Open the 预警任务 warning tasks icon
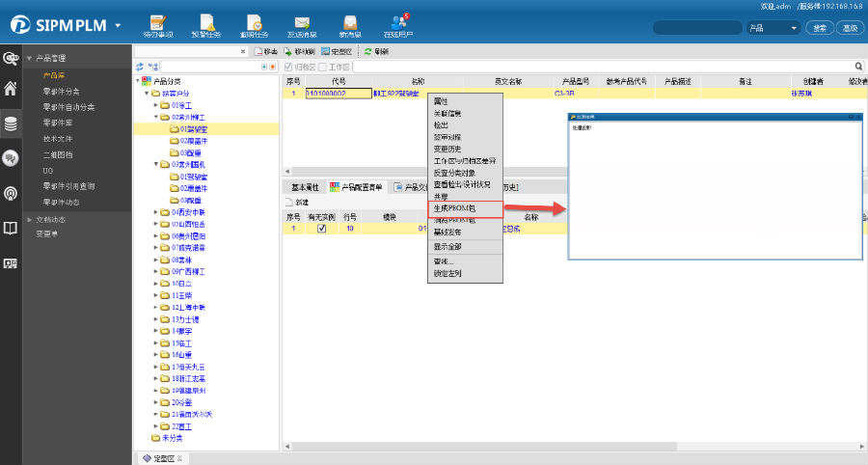The width and height of the screenshot is (868, 465). (203, 26)
